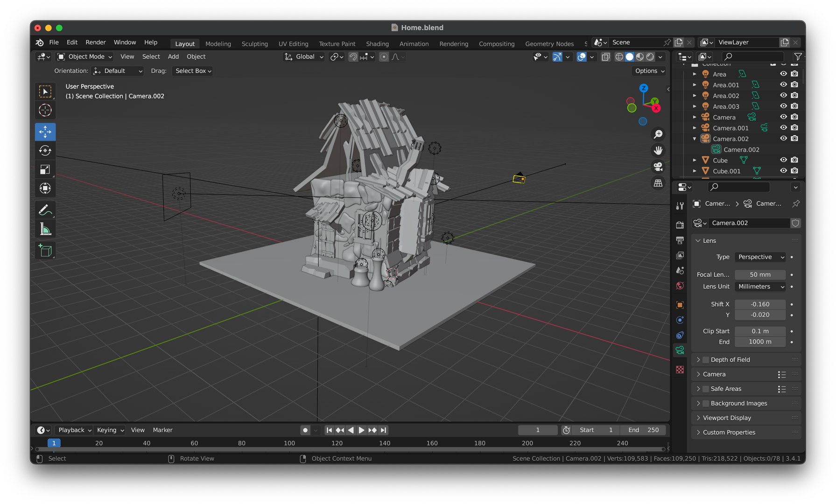Choose the Add Cube tool

click(x=45, y=251)
